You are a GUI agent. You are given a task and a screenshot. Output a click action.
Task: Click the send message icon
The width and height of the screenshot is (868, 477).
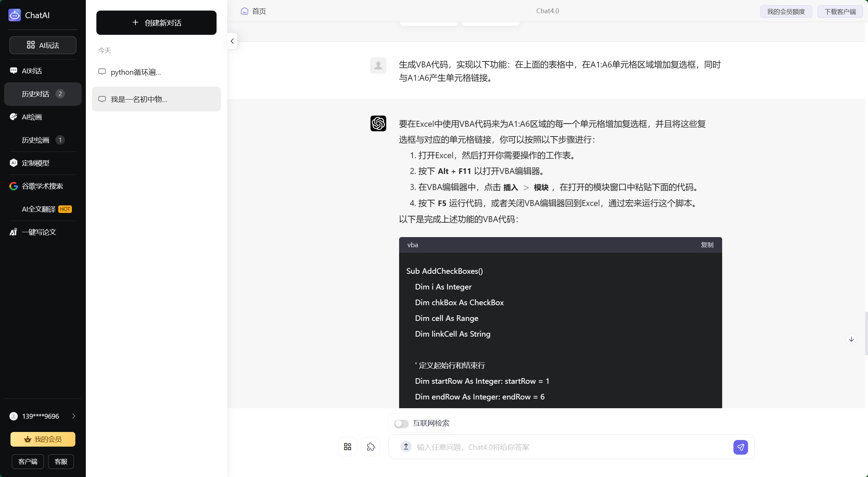click(741, 447)
